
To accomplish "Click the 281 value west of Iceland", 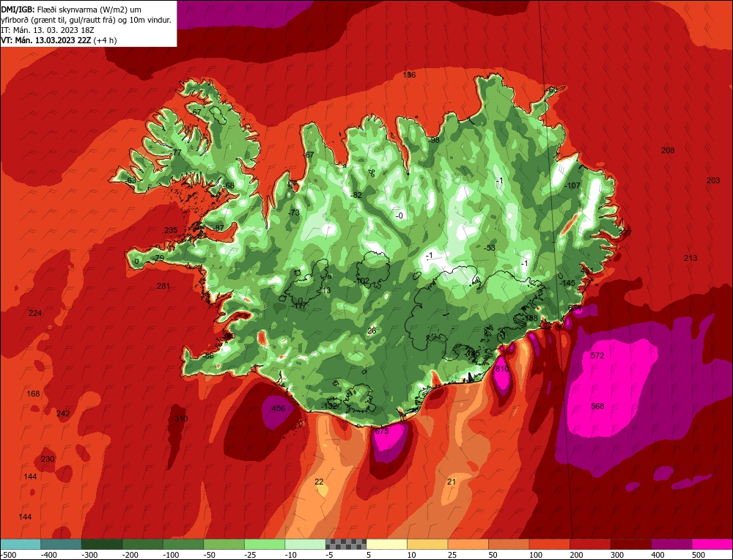I will pos(163,286).
